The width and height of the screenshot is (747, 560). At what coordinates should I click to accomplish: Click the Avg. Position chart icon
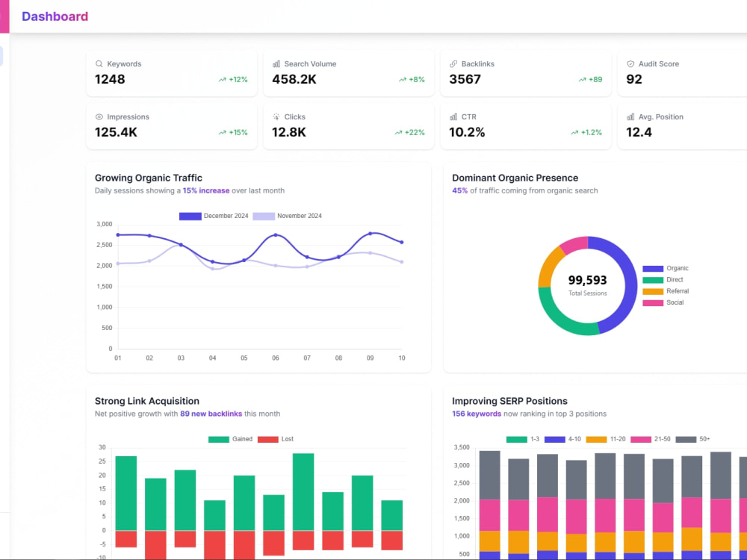(630, 116)
